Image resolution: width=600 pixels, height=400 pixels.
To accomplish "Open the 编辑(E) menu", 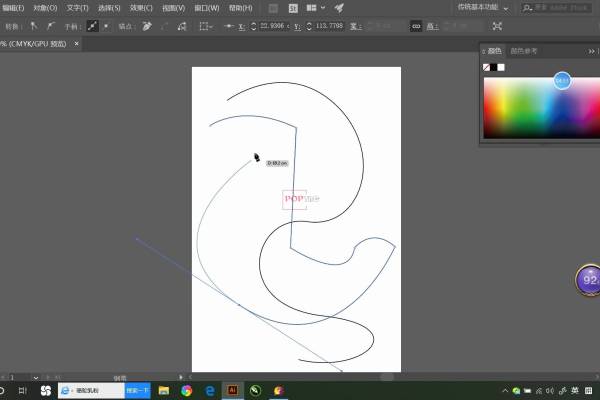I will click(x=13, y=8).
